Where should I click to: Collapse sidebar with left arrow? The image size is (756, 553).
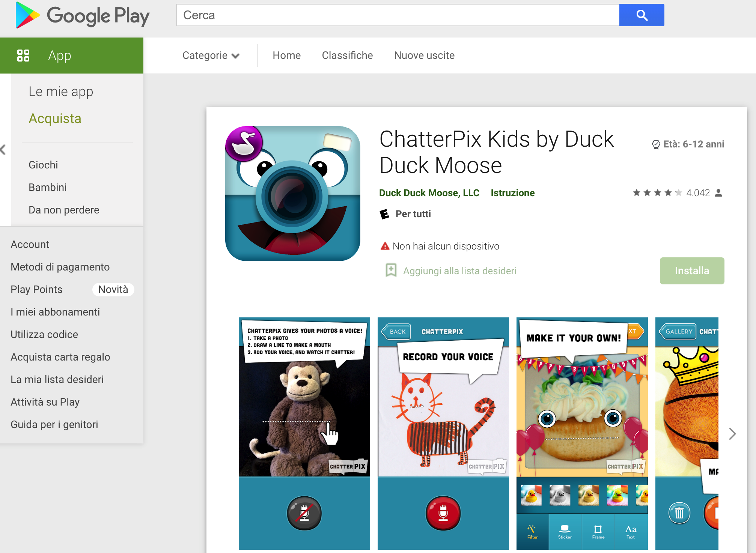3,150
